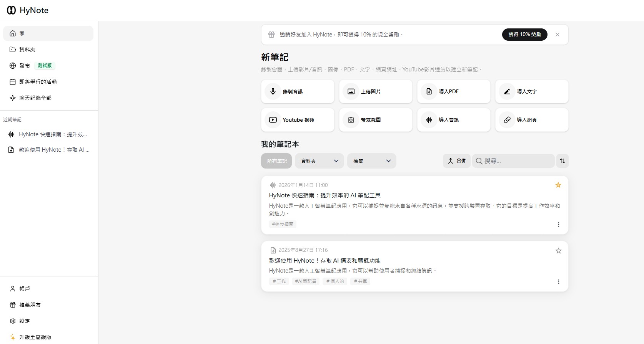The height and width of the screenshot is (344, 644).
Task: Click the 導入文字 pencil icon
Action: pyautogui.click(x=507, y=91)
